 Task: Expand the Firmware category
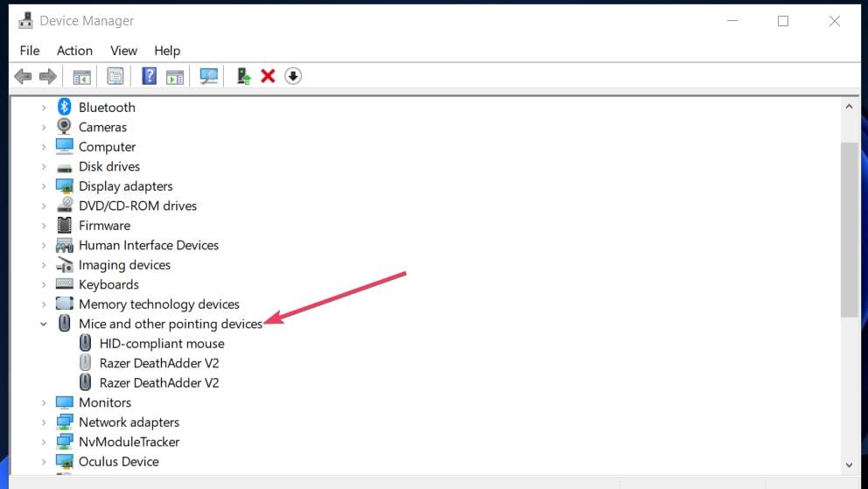click(44, 226)
